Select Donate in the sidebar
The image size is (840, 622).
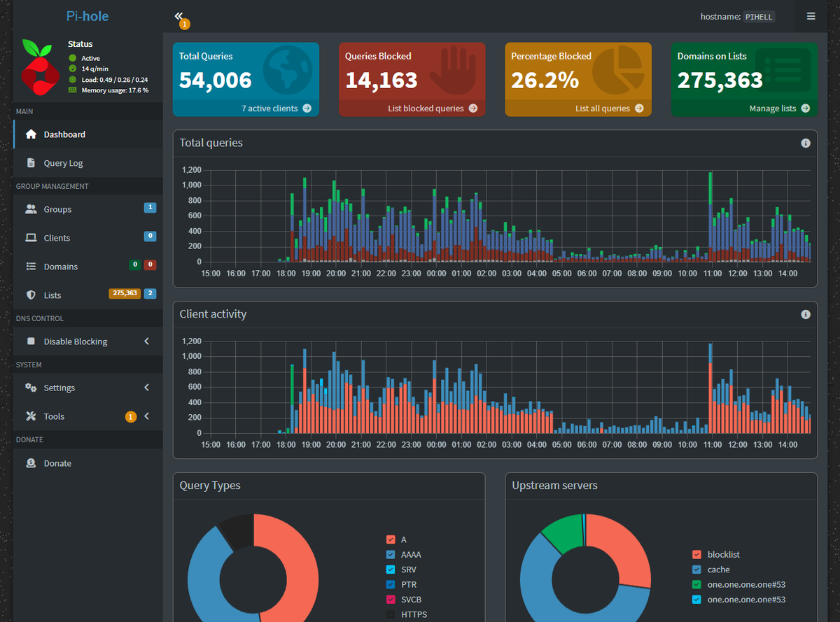click(x=87, y=463)
